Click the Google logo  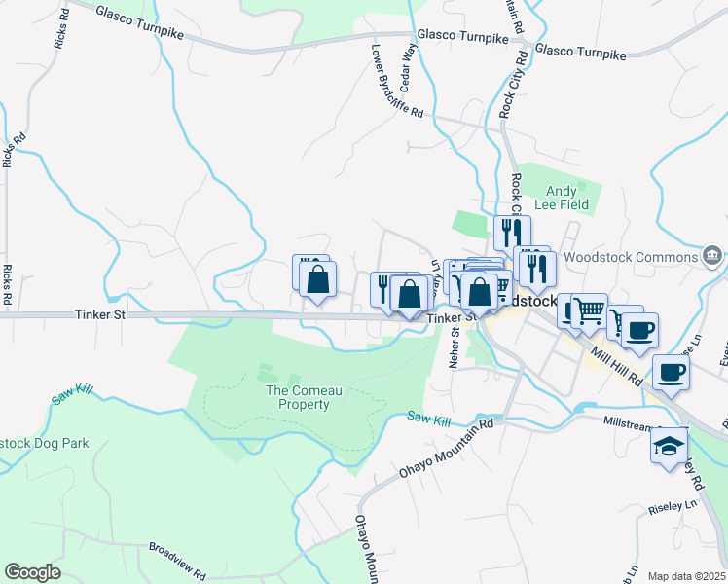click(x=32, y=572)
